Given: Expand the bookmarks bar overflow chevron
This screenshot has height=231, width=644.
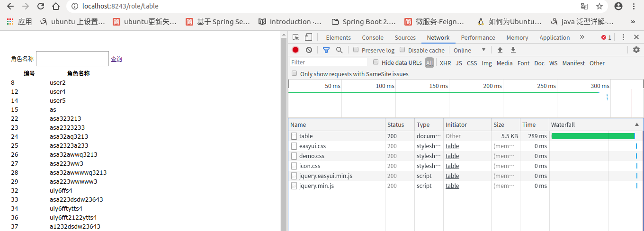Looking at the screenshot, I should pos(633,21).
